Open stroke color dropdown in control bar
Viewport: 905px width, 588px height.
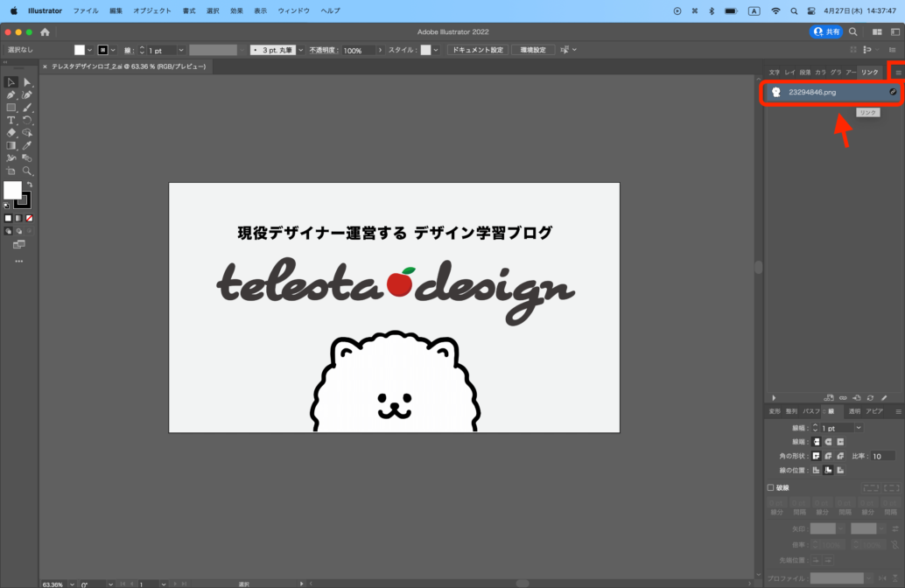113,50
